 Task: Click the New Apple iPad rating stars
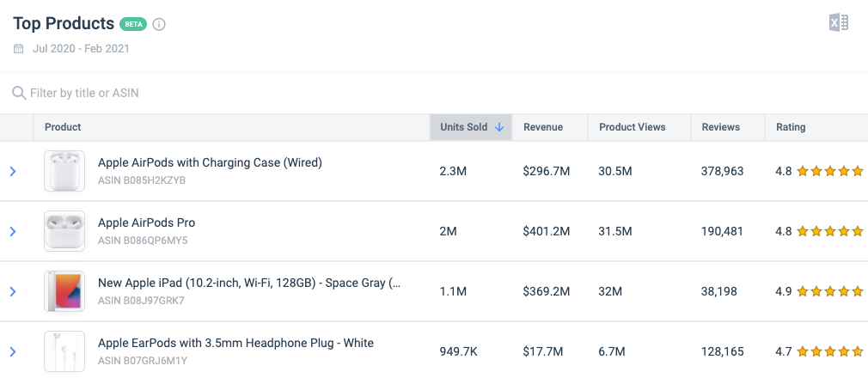(830, 292)
